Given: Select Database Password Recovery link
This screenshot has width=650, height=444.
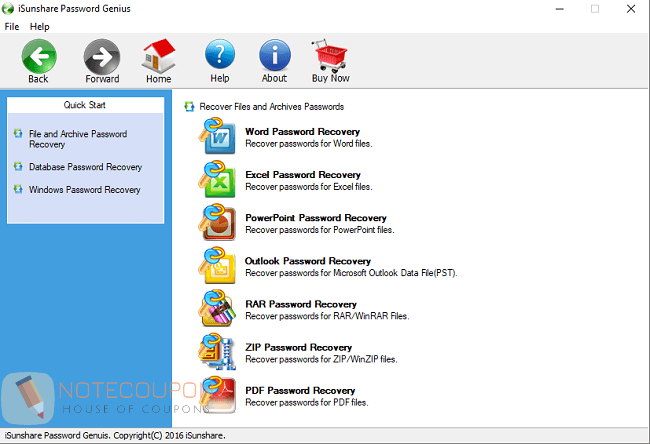Looking at the screenshot, I should pos(85,167).
